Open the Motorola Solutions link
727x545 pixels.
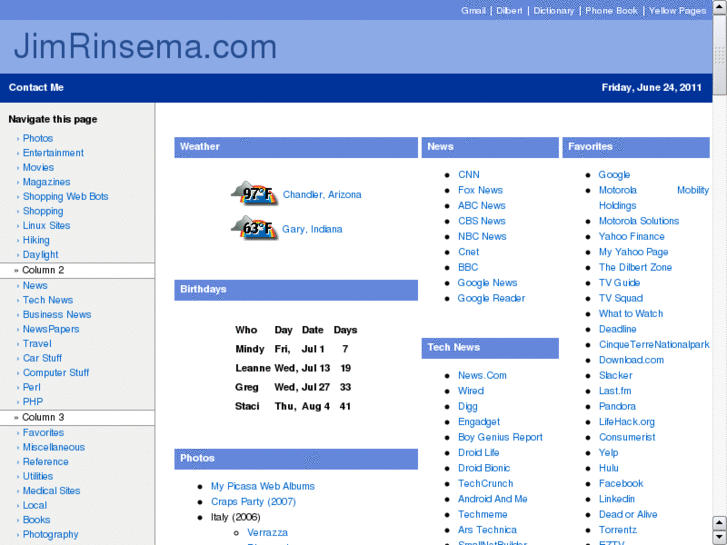pos(638,221)
